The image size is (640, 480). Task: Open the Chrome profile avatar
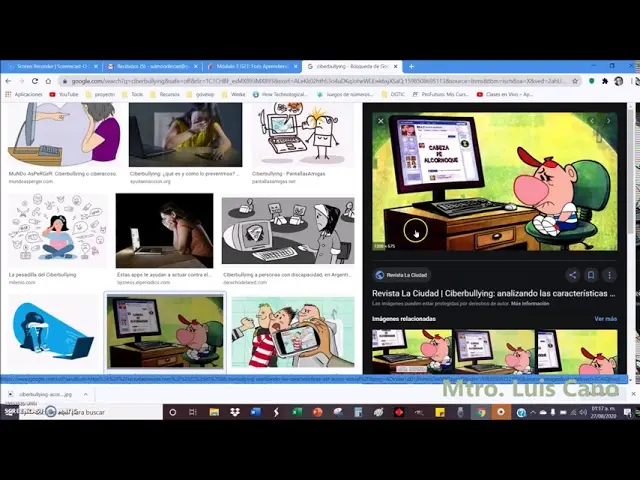(x=619, y=81)
